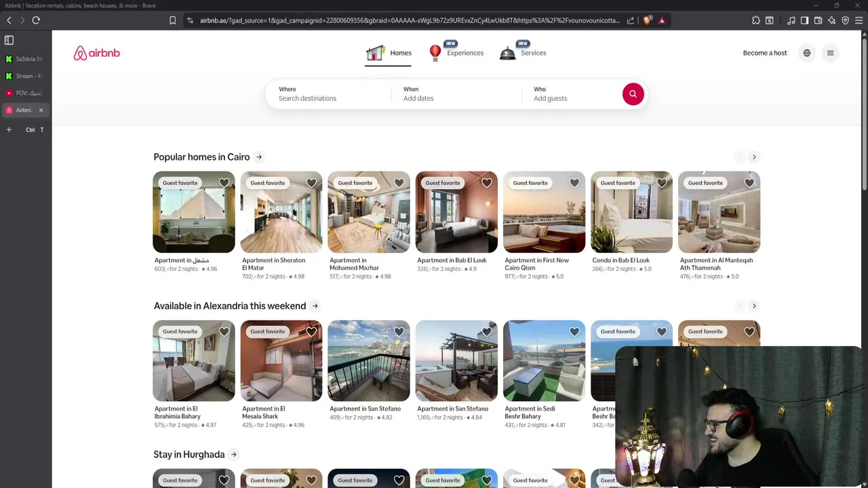Click Popular homes in Cairo arrow icon
This screenshot has width=868, height=488.
tap(258, 157)
